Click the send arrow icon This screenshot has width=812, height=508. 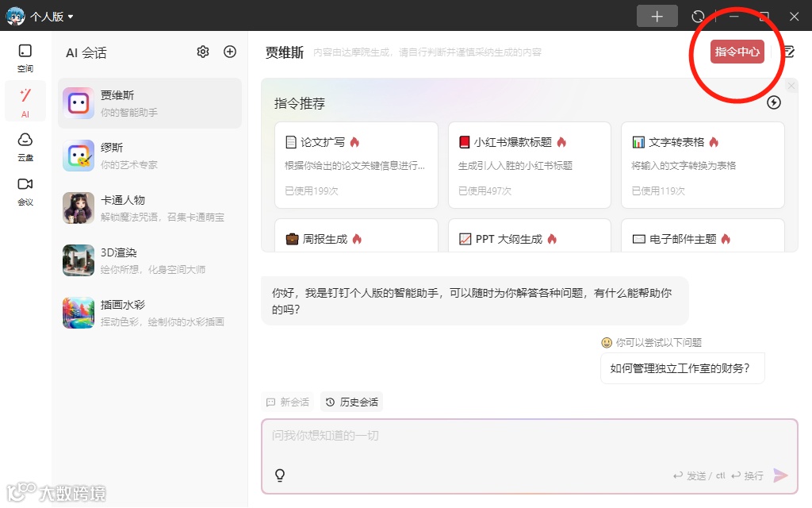pos(780,475)
